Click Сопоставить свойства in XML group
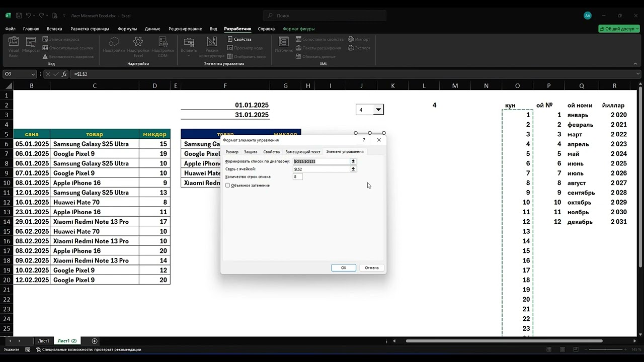This screenshot has height=362, width=644. pos(319,39)
